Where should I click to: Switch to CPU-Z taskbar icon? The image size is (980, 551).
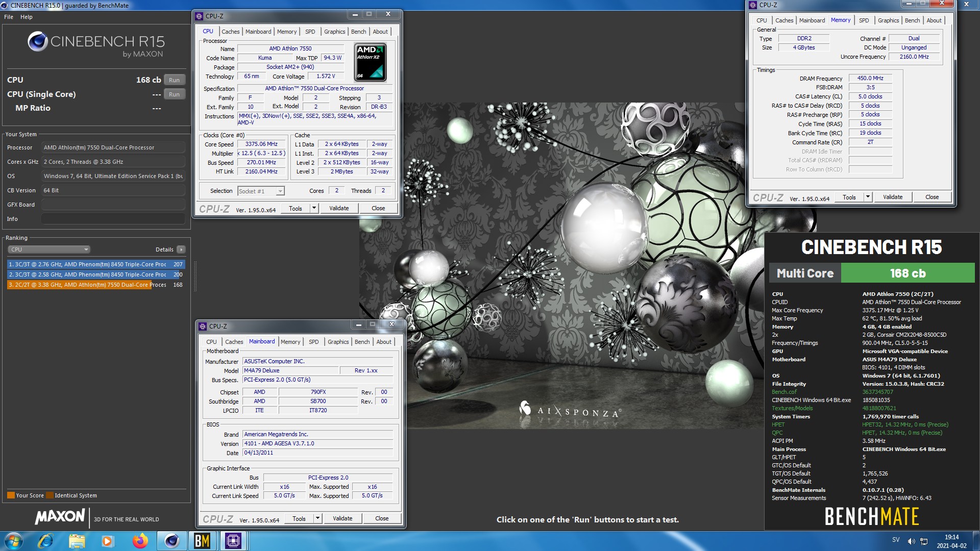point(233,541)
